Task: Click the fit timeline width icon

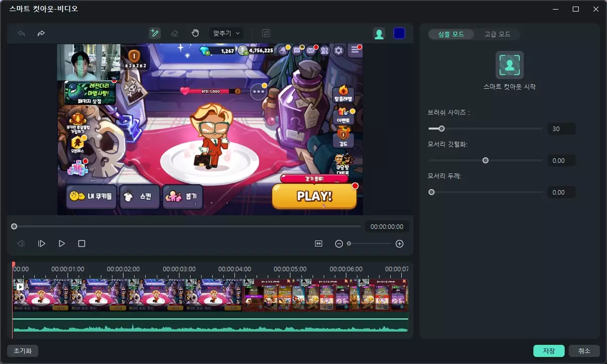Action: tap(319, 244)
